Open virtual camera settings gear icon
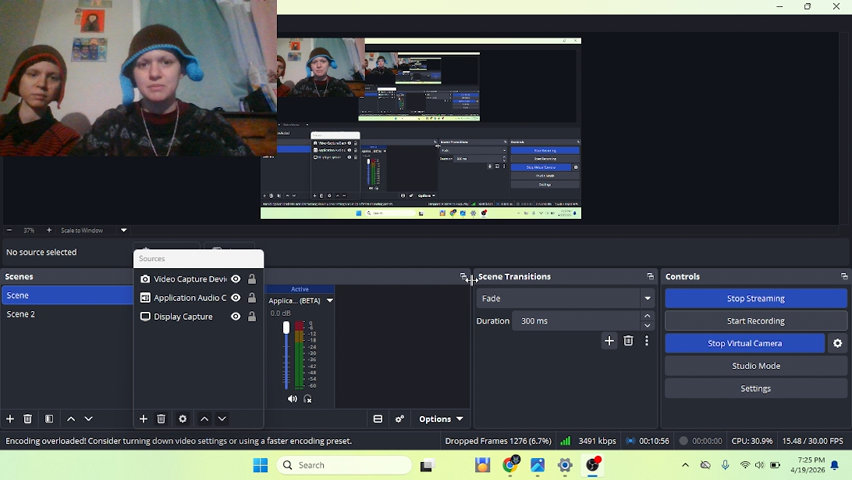852x480 pixels. pyautogui.click(x=837, y=343)
